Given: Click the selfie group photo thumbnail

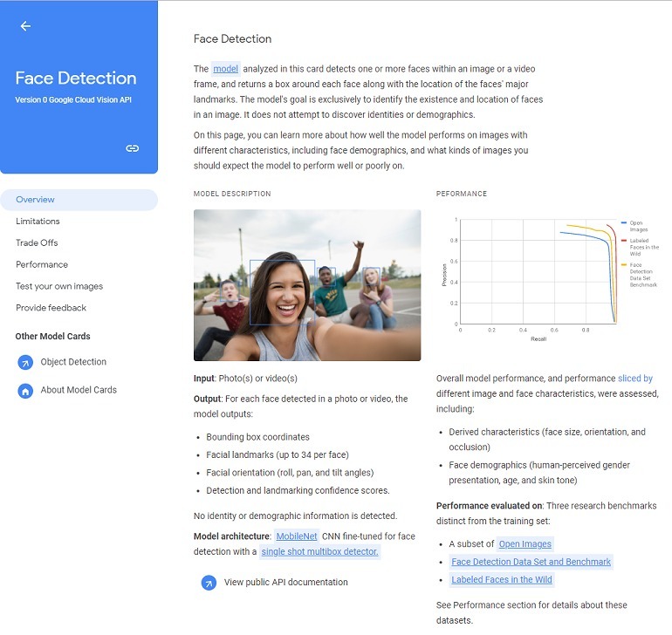Looking at the screenshot, I should (307, 285).
